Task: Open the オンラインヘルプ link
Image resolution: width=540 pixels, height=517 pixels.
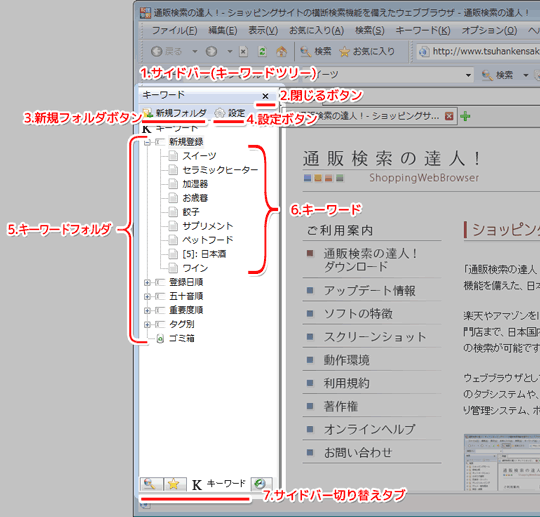Action: [370, 430]
